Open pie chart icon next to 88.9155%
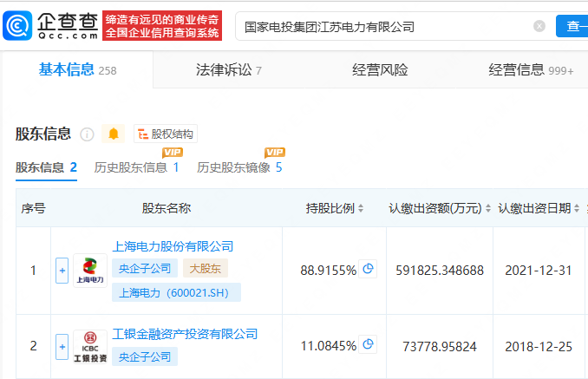 (x=369, y=270)
